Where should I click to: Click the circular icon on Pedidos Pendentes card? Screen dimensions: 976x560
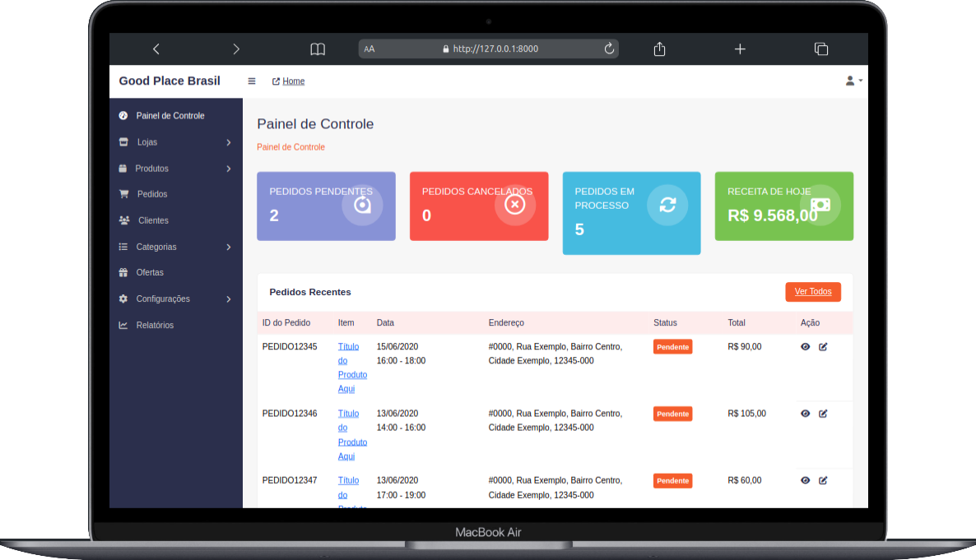point(362,205)
